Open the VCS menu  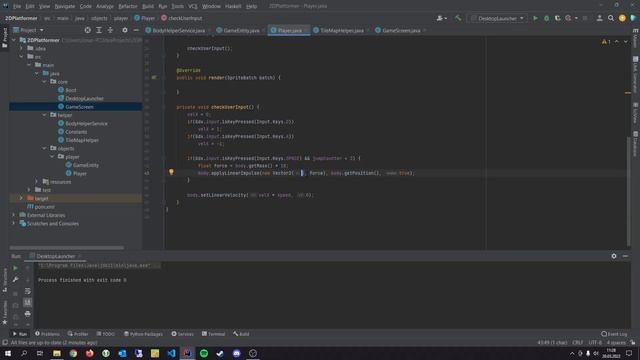[x=193, y=6]
